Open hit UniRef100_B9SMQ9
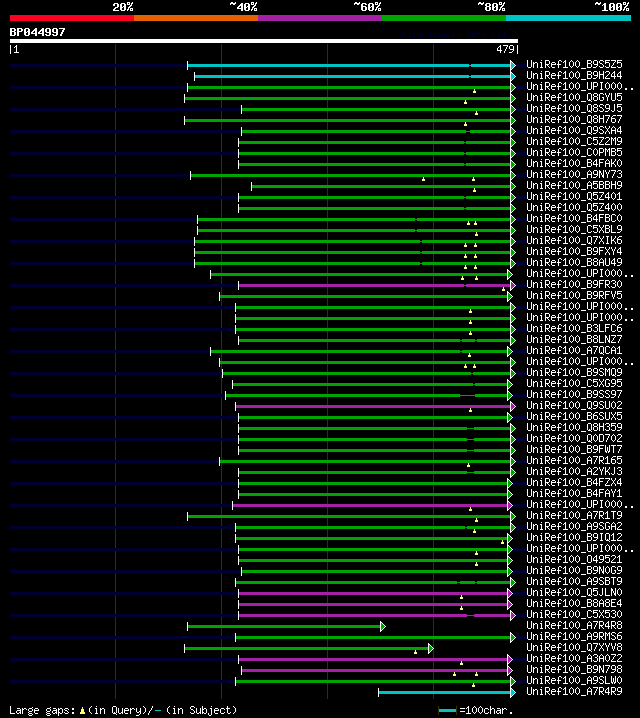 574,372
